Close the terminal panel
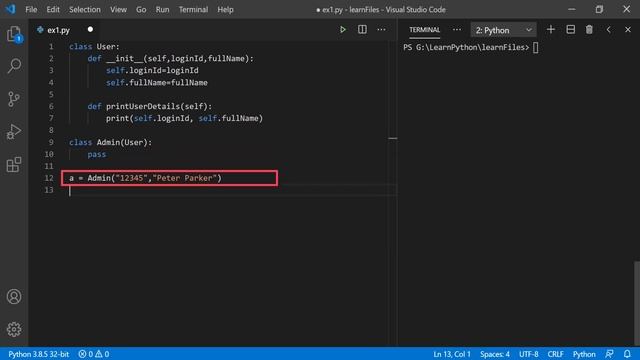Viewport: 640px width, 360px height. tap(628, 30)
